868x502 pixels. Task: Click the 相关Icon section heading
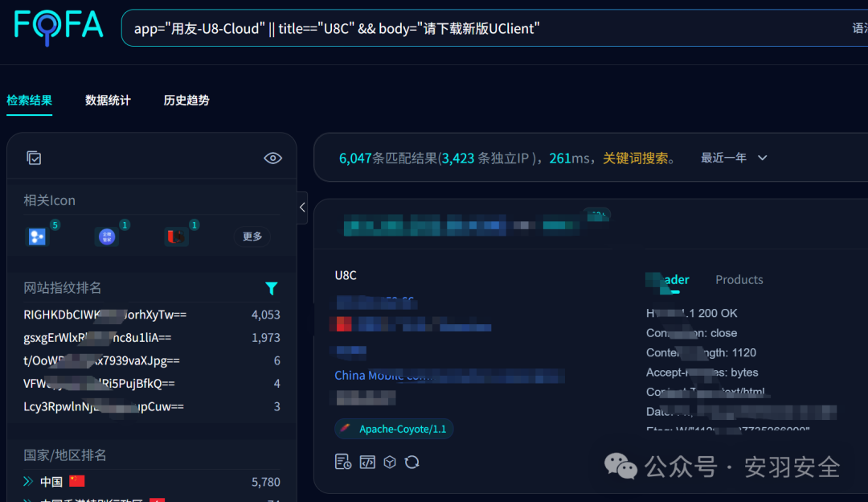click(x=49, y=200)
